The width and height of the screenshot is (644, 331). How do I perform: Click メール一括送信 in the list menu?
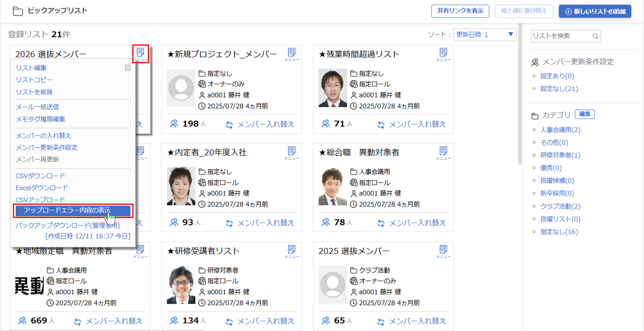click(37, 107)
